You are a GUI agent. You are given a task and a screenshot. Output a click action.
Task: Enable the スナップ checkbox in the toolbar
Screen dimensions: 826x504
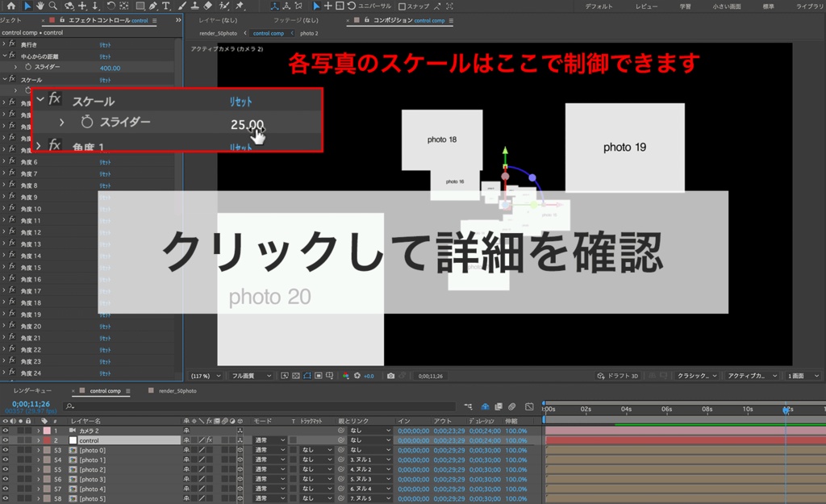point(402,6)
